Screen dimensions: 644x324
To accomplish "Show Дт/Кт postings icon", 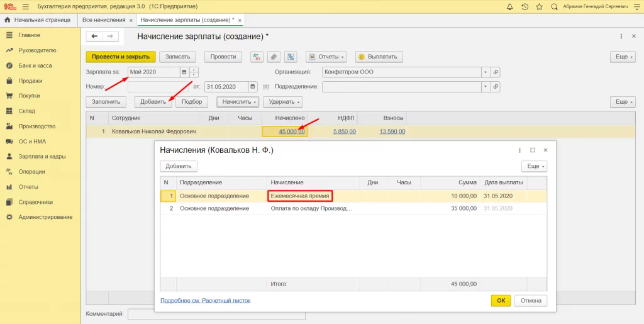I will pyautogui.click(x=257, y=57).
